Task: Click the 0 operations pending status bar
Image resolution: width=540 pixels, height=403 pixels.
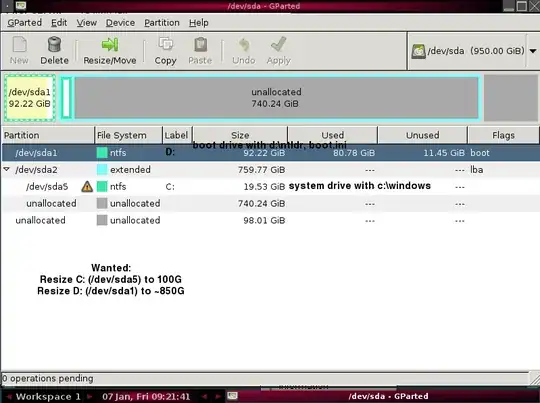Action: click(265, 379)
